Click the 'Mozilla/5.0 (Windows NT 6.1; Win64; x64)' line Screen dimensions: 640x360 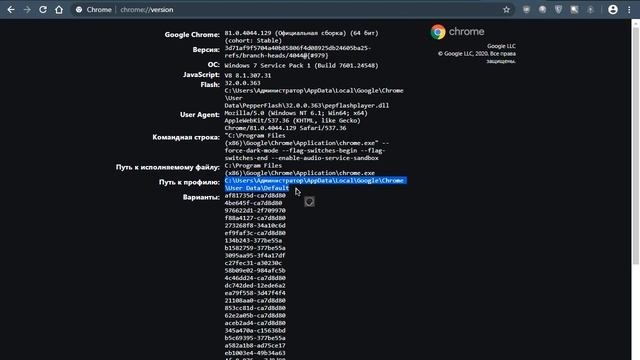(x=296, y=113)
